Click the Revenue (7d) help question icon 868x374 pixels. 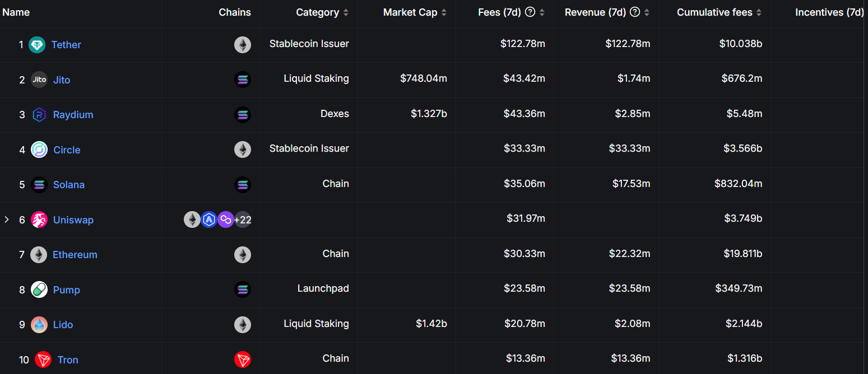pyautogui.click(x=635, y=12)
